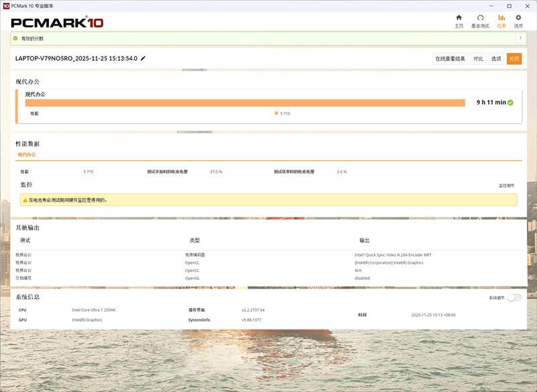The height and width of the screenshot is (392, 537).
Task: Click the orange 关闭 button
Action: pyautogui.click(x=514, y=59)
